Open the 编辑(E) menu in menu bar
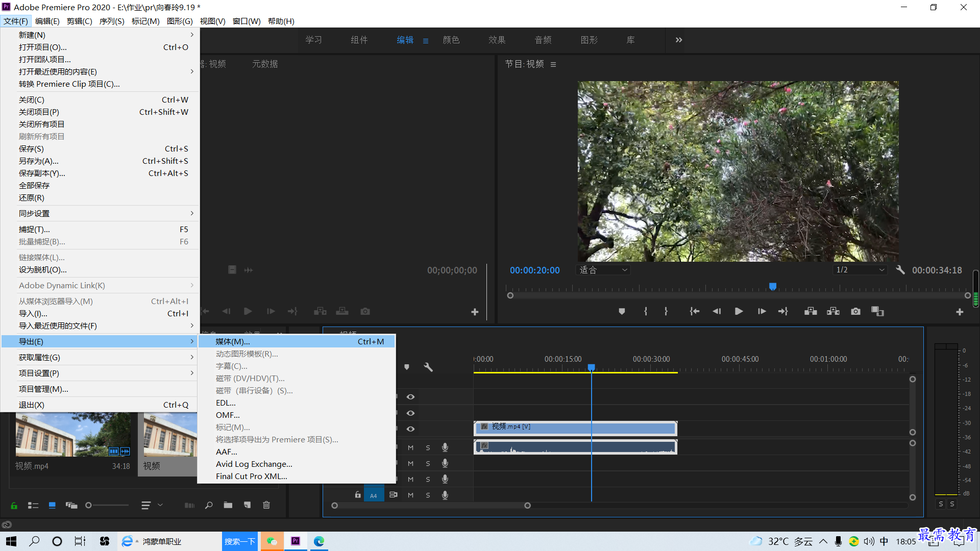 (x=47, y=21)
